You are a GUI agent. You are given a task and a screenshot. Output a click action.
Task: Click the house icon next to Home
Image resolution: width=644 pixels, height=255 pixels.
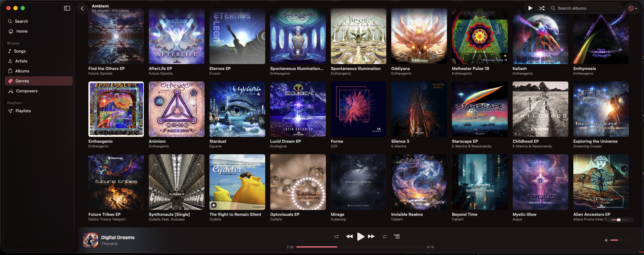coord(11,31)
